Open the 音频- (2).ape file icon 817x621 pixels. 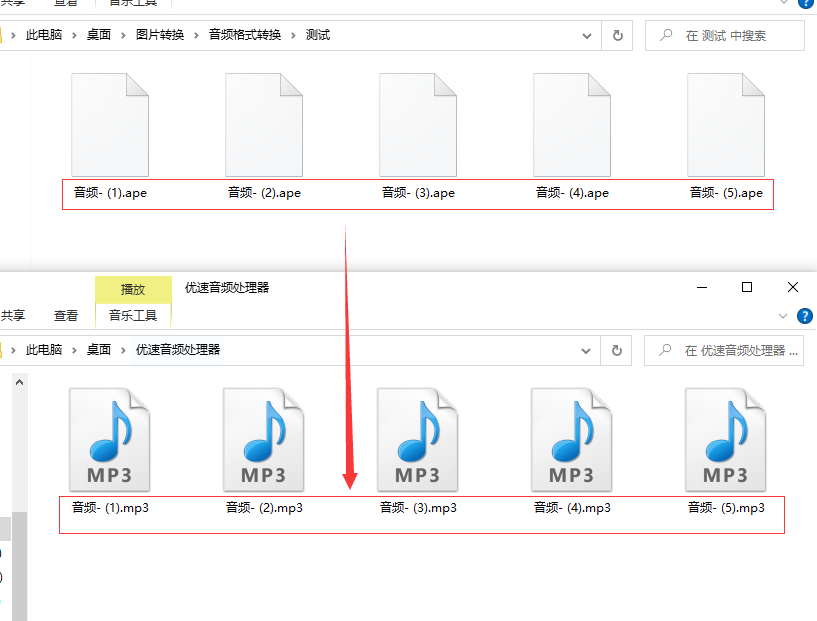[263, 122]
